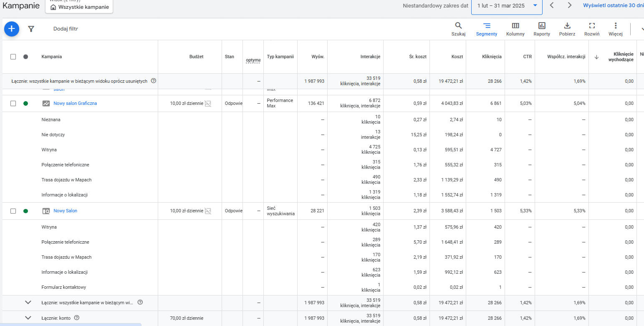Expand the Łącznie: konto row chevron

[28, 318]
